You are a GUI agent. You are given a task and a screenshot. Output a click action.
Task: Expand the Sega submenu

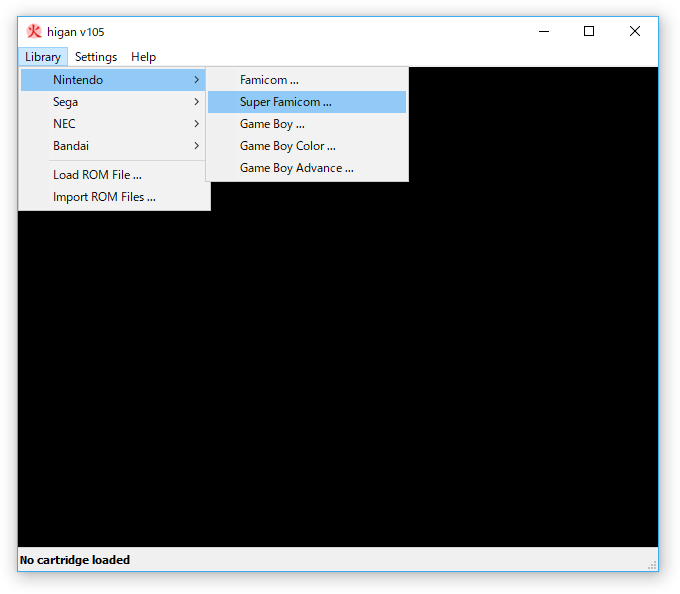click(x=113, y=102)
